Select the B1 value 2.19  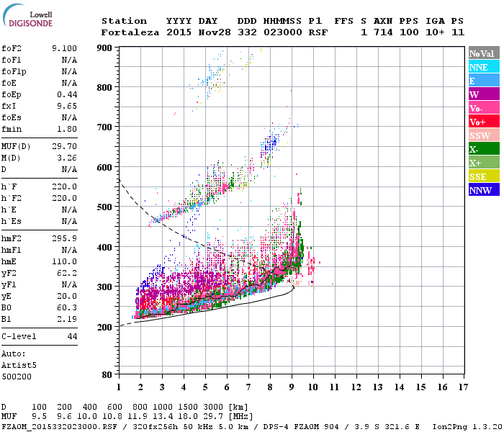pos(67,319)
